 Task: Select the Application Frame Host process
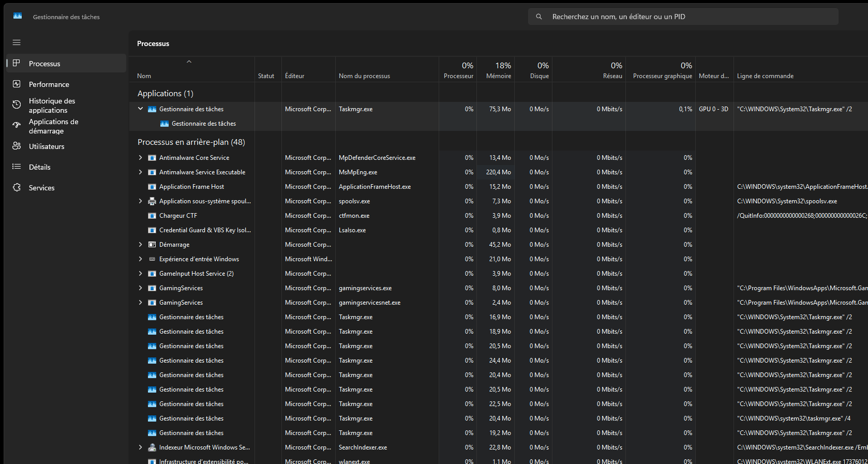(191, 187)
